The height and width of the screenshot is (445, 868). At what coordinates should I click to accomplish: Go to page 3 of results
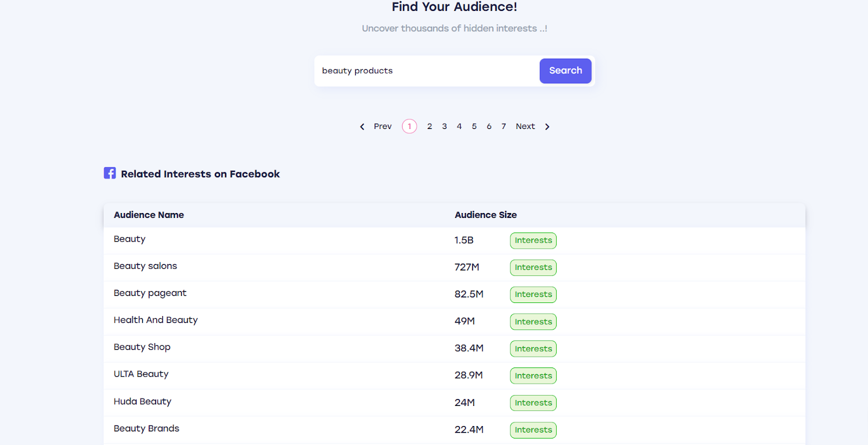tap(444, 126)
